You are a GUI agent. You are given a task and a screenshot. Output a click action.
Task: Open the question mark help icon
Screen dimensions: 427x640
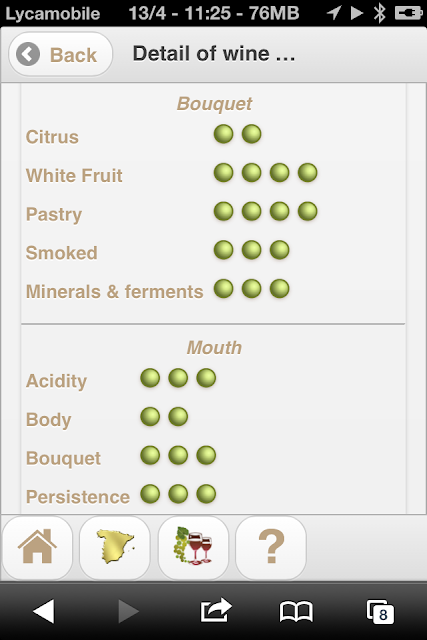[x=271, y=547]
